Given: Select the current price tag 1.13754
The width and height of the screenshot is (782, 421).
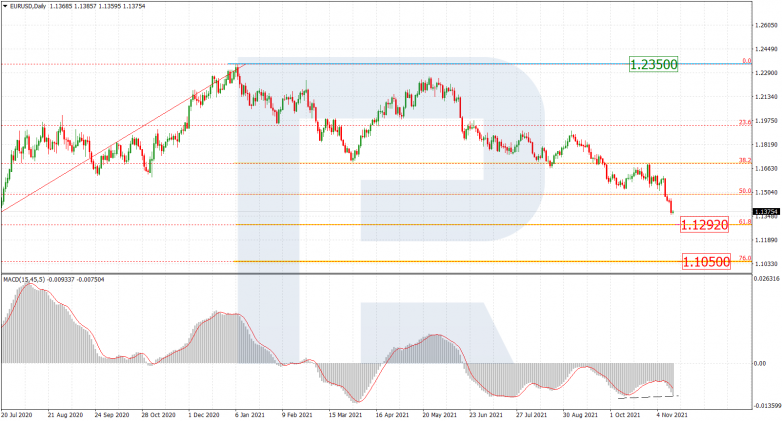Looking at the screenshot, I should point(767,212).
